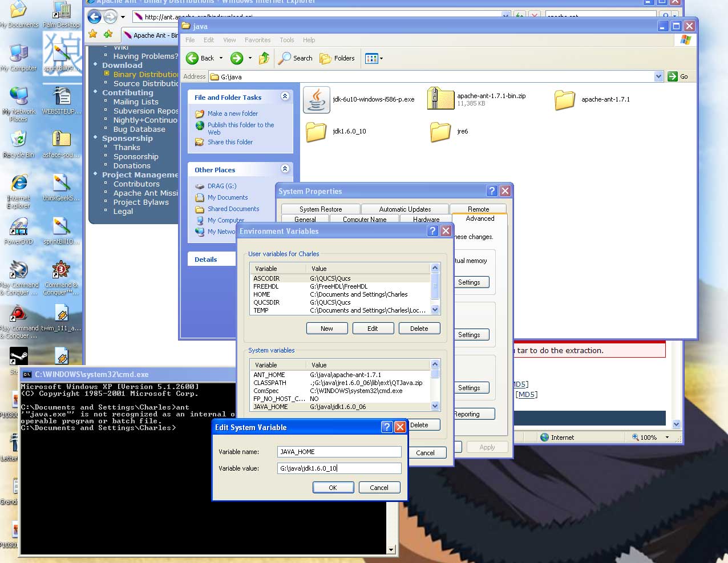Click the Bug Database link on Ant page
The height and width of the screenshot is (563, 728).
(x=139, y=129)
